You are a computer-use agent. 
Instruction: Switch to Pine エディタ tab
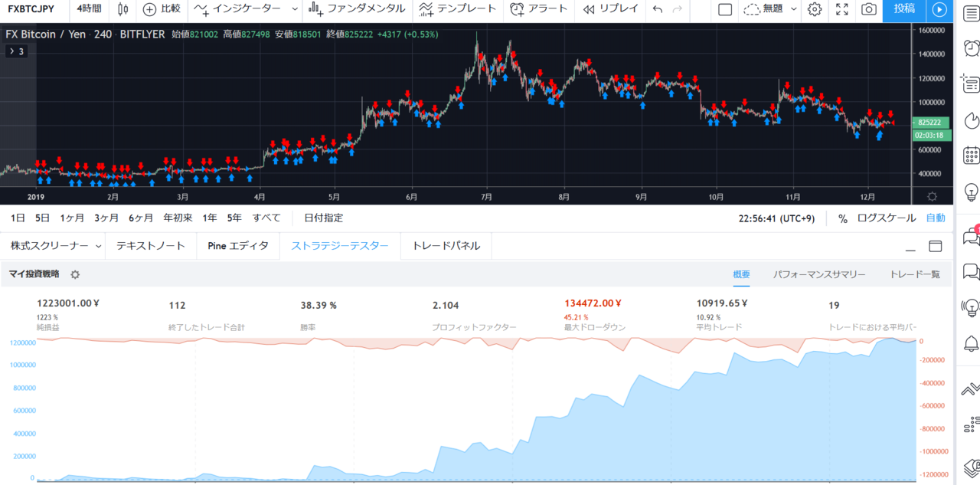[x=237, y=246]
